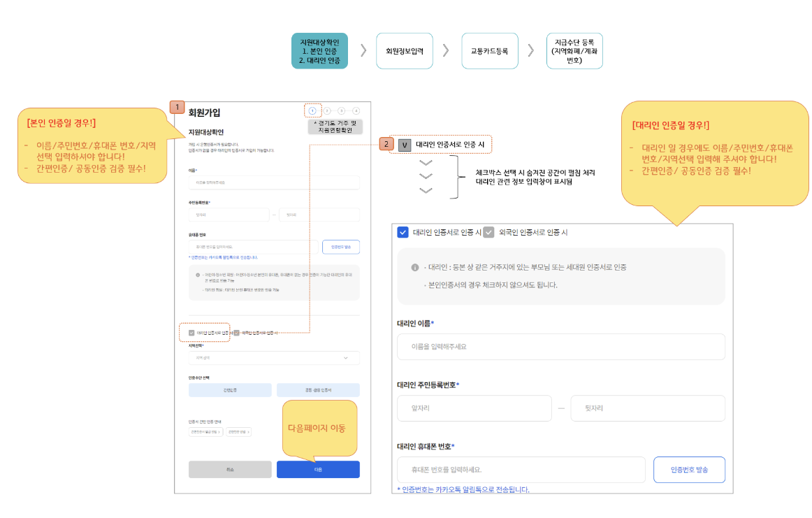Expand the 간편인증서 발급 방법 disclosure link
This screenshot has height=518, width=812.
[205, 432]
